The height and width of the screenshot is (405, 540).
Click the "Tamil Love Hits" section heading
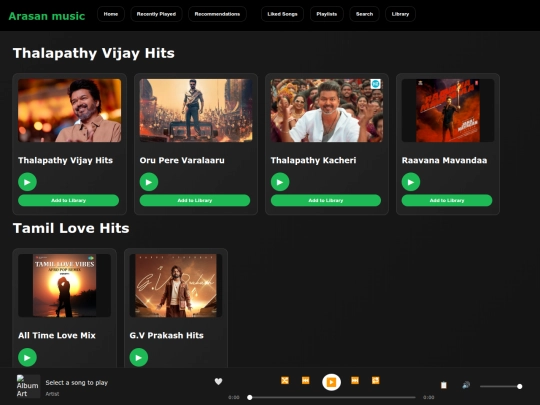pyautogui.click(x=71, y=228)
